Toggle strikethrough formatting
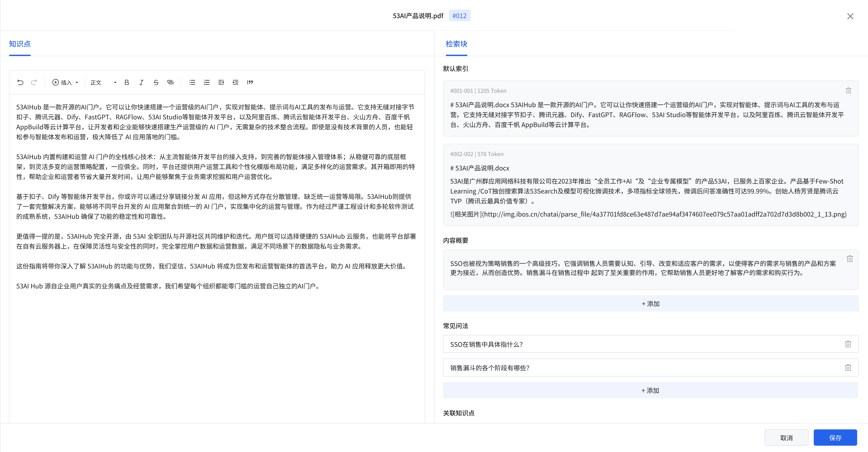 pyautogui.click(x=156, y=82)
